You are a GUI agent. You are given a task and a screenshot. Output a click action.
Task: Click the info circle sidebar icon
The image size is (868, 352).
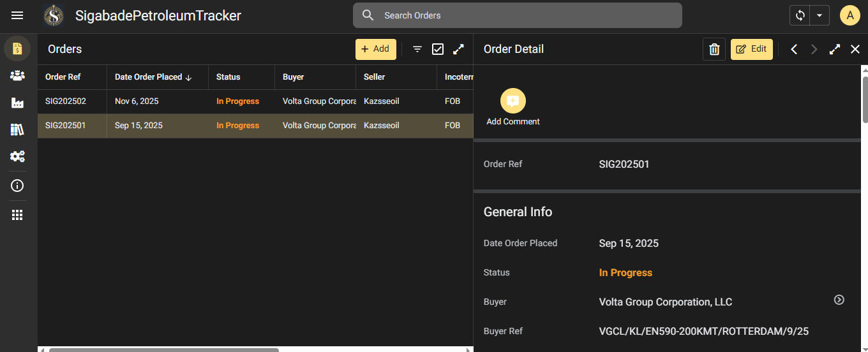17,186
